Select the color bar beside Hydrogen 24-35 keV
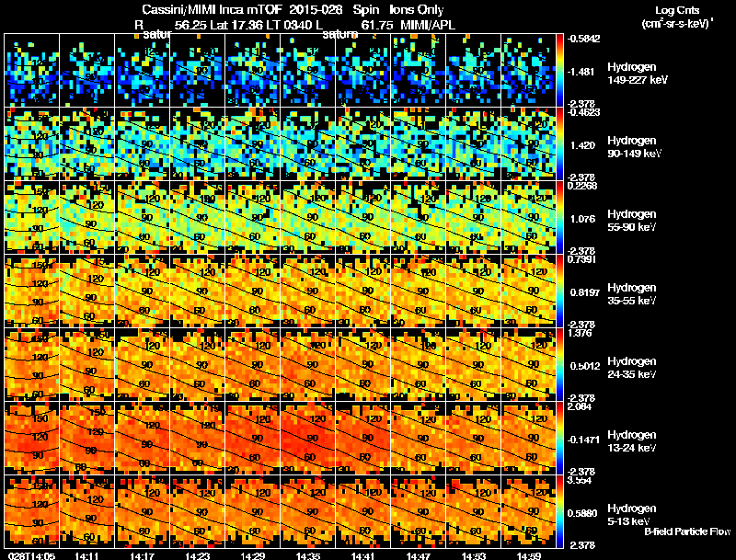The image size is (736, 560). click(x=559, y=365)
